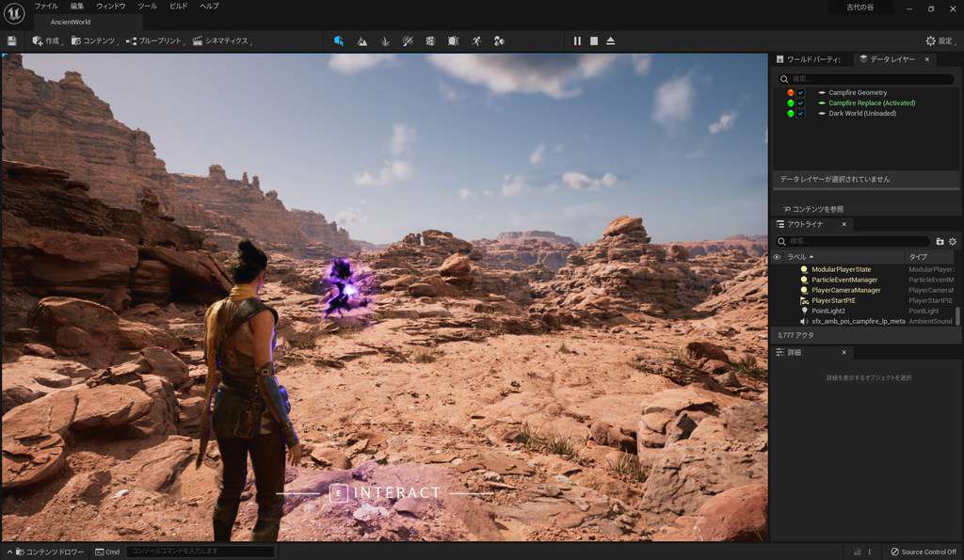This screenshot has height=560, width=964.
Task: Click the Outliner vertical scrollbar
Action: pyautogui.click(x=957, y=316)
